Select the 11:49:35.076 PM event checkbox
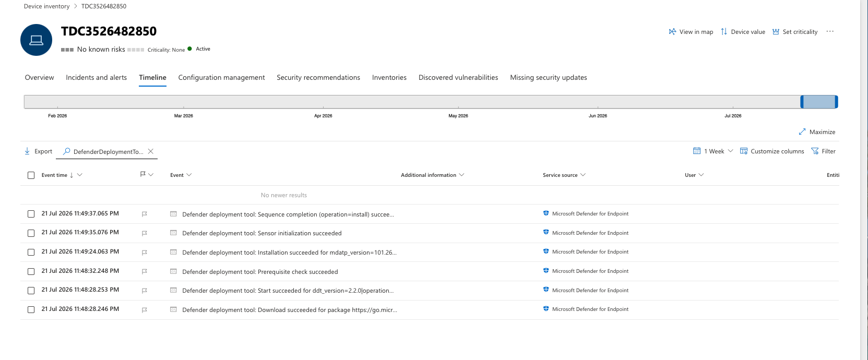 (31, 233)
